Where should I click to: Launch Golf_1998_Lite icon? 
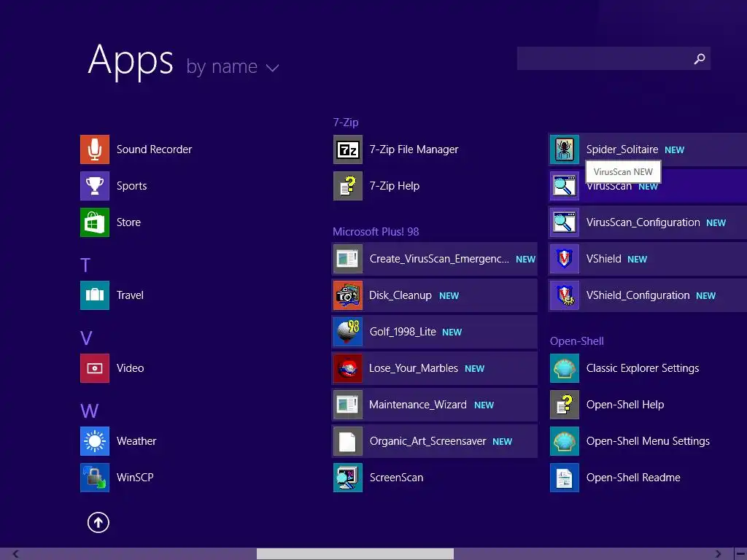[348, 332]
